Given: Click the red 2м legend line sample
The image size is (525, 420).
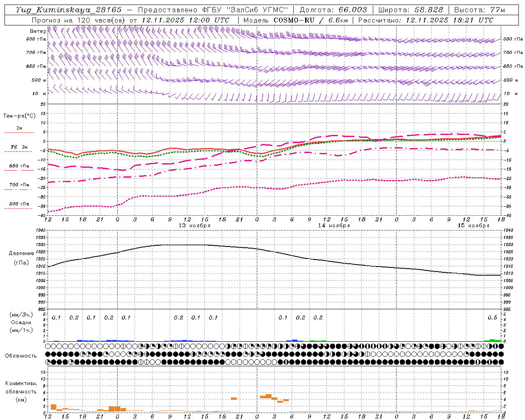Looking at the screenshot, I should pos(19,132).
